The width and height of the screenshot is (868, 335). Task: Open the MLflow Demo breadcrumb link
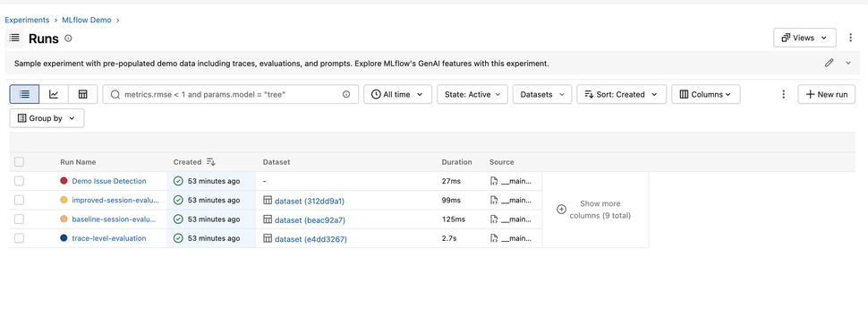(x=87, y=20)
